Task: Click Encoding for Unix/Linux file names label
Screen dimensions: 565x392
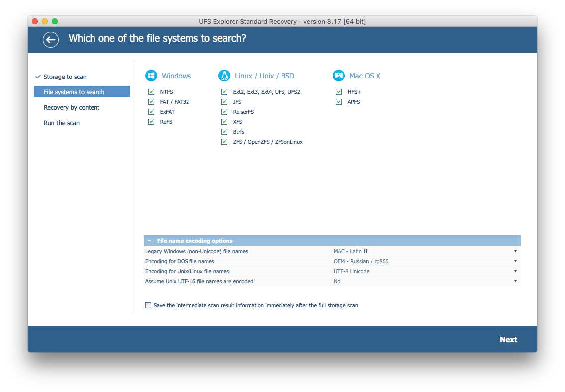Action: pos(187,271)
